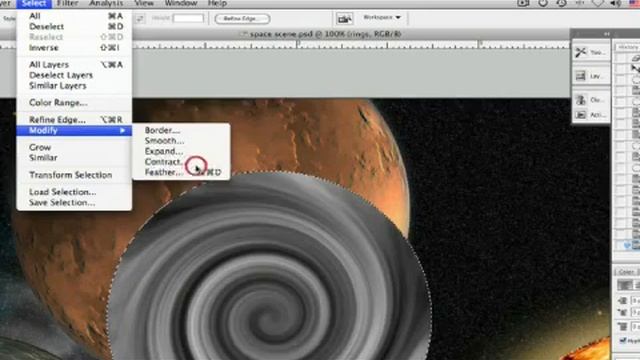Click the left-align paragraph icon
Screen dimensions: 640x360
click(x=624, y=285)
